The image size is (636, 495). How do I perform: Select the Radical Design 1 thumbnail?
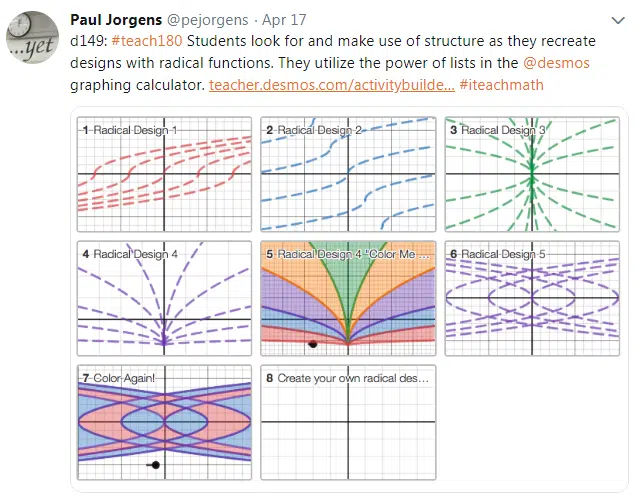[x=164, y=174]
